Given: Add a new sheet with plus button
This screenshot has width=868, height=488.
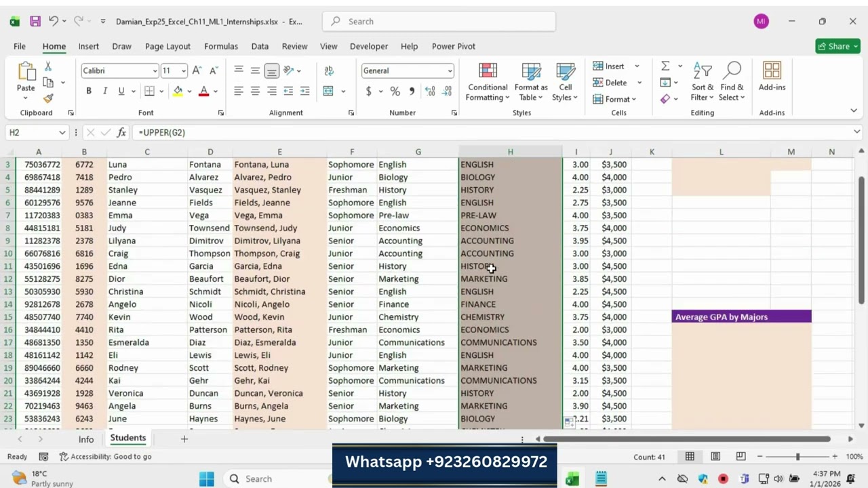Looking at the screenshot, I should (x=184, y=439).
